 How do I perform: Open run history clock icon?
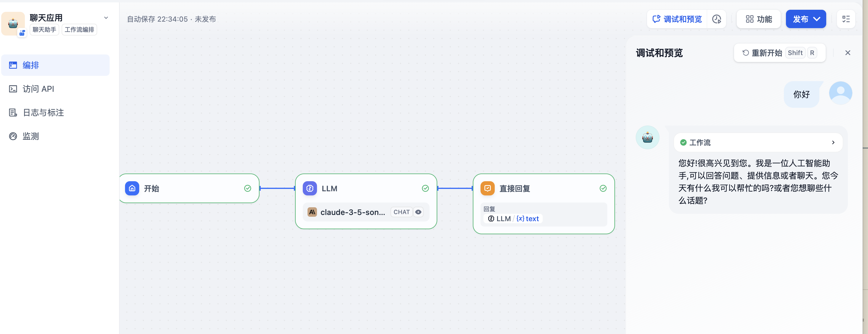(716, 19)
